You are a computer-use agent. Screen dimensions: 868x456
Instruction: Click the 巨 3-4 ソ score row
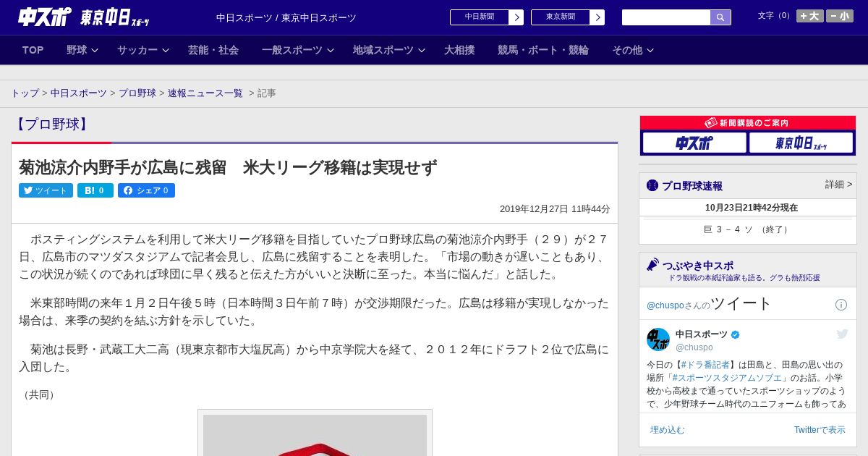[748, 229]
